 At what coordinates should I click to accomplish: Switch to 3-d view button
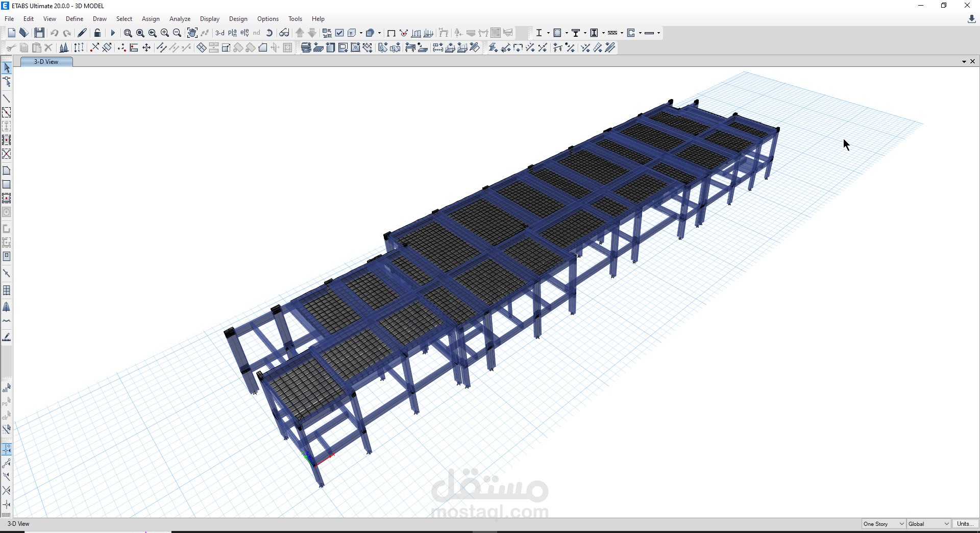[219, 33]
